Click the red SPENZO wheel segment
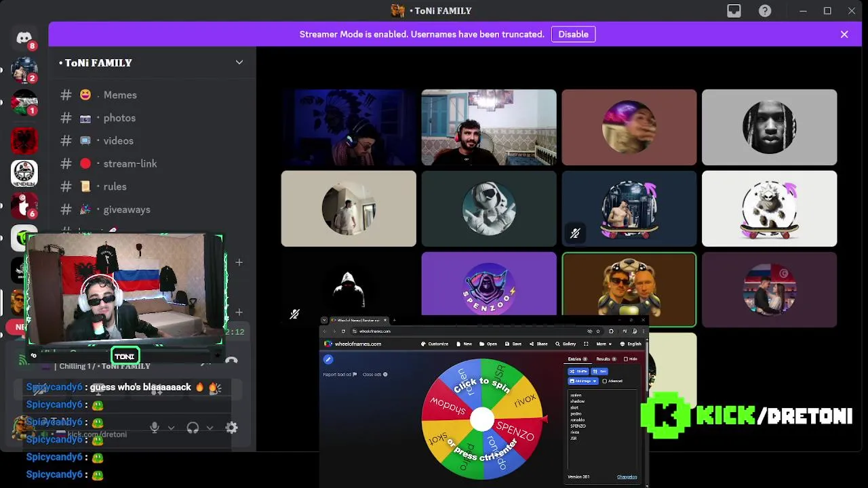868x488 pixels. point(517,431)
